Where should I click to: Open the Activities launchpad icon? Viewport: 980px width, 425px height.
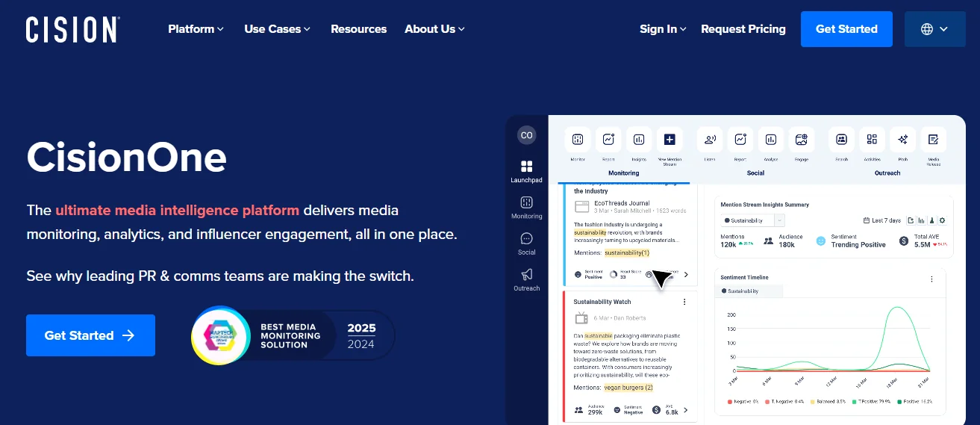point(872,140)
